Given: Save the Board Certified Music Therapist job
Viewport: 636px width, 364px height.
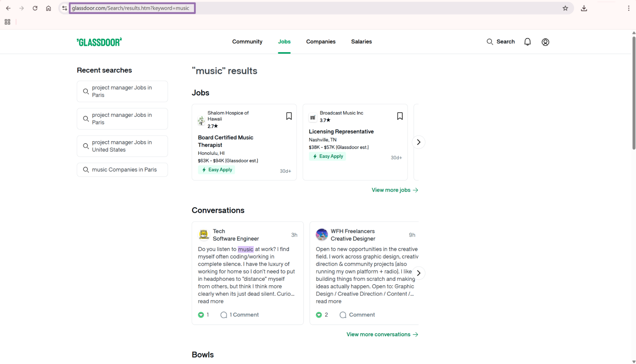Looking at the screenshot, I should click(x=289, y=116).
